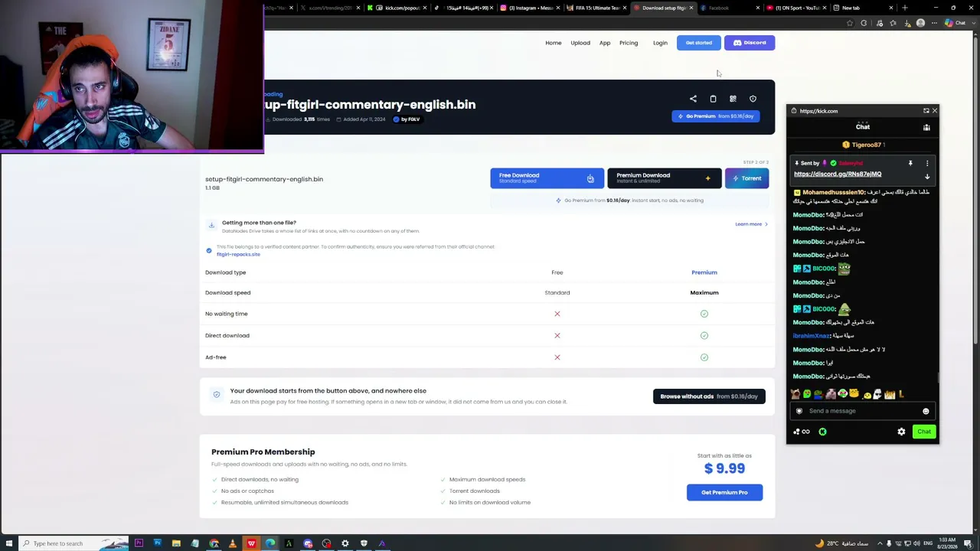Open chat settings gear icon

tap(901, 432)
